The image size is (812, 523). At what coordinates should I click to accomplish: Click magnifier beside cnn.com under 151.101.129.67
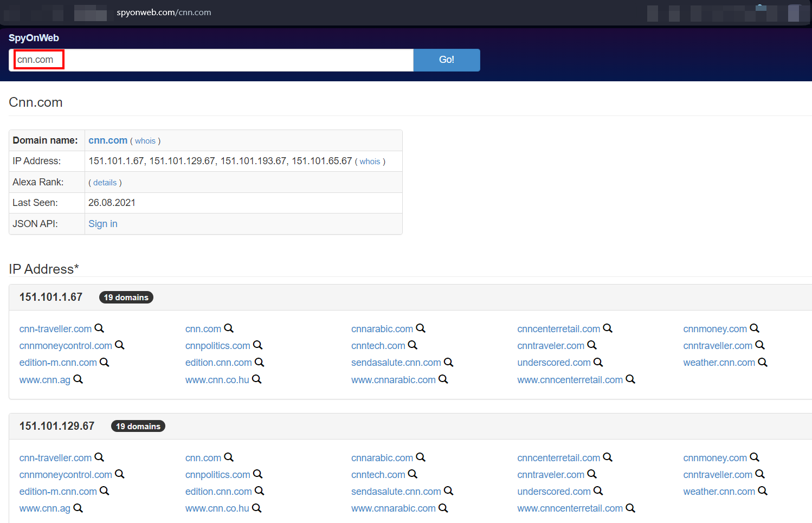(229, 457)
